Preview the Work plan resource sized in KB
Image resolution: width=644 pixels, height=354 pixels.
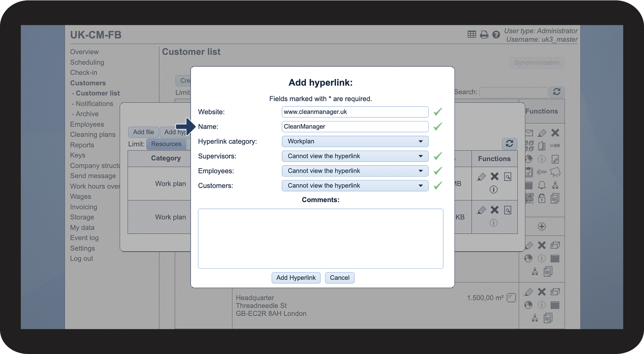pyautogui.click(x=508, y=210)
